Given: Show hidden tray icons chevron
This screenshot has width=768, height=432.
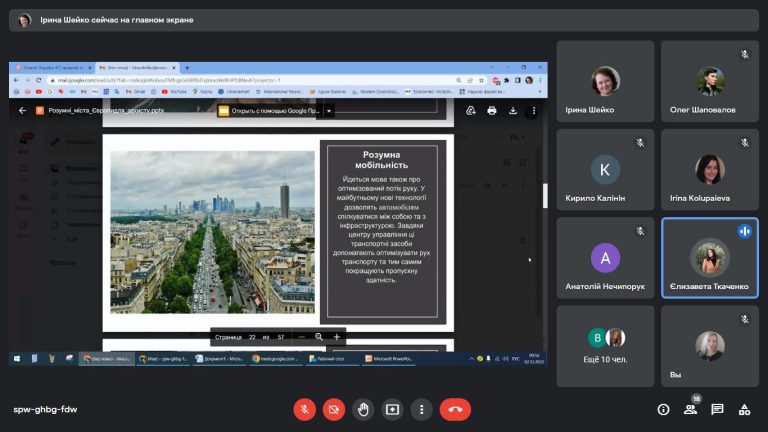Looking at the screenshot, I should (x=471, y=359).
